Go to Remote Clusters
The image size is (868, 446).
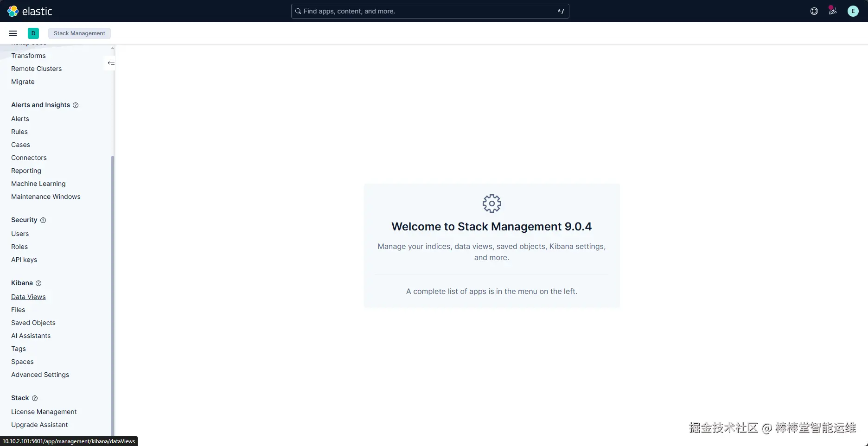tap(36, 69)
